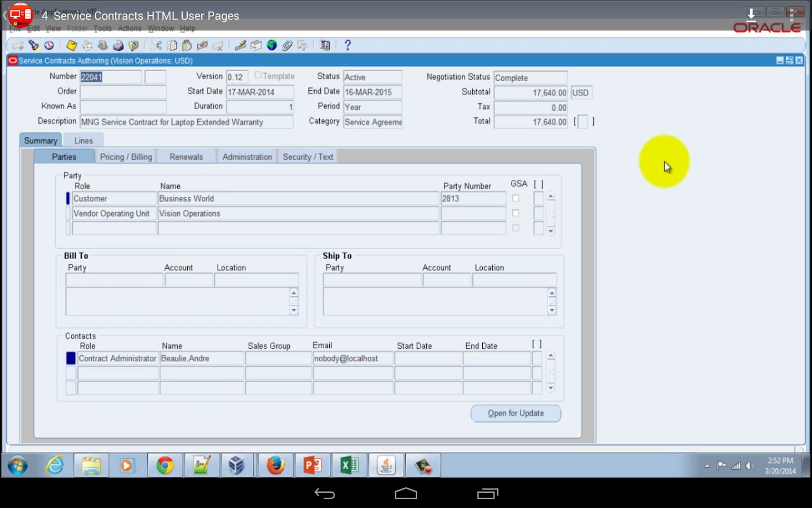Click the Clear Record eraser icon
812x508 pixels.
(x=202, y=45)
